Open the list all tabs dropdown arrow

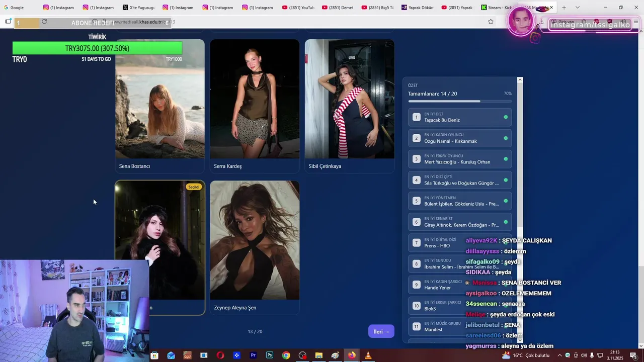577,8
